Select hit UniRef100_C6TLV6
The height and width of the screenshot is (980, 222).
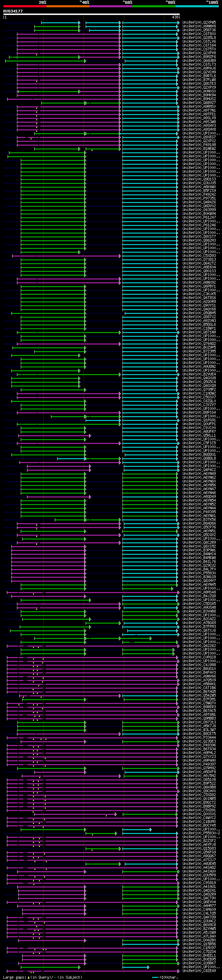click(x=199, y=41)
